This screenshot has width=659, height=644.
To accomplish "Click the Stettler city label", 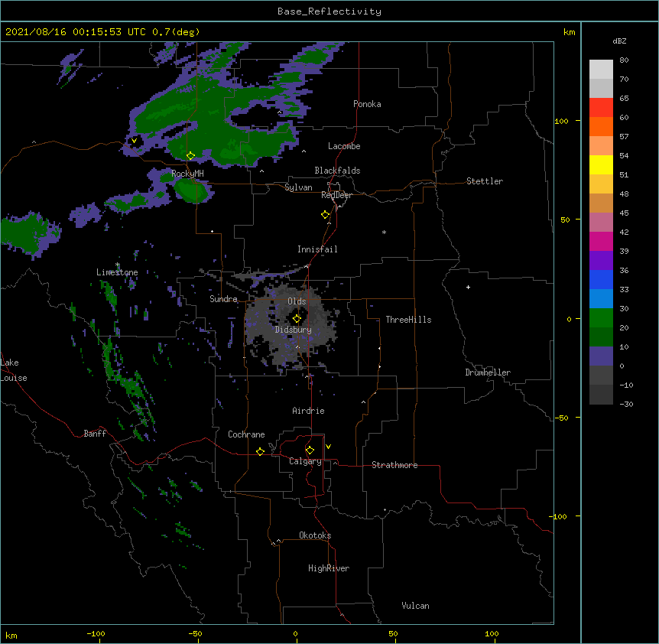I will pyautogui.click(x=485, y=181).
